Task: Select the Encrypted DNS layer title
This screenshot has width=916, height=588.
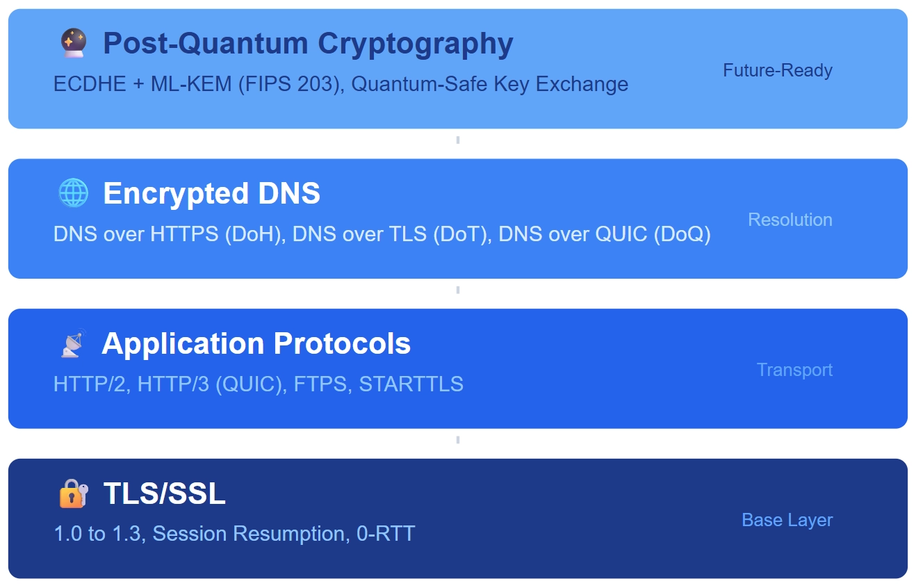Action: 211,193
